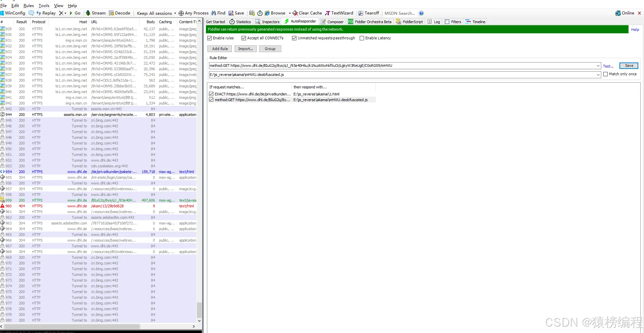Select session 959 www.dhl.de JavaScript row
The width and height of the screenshot is (644, 333).
coord(98,200)
